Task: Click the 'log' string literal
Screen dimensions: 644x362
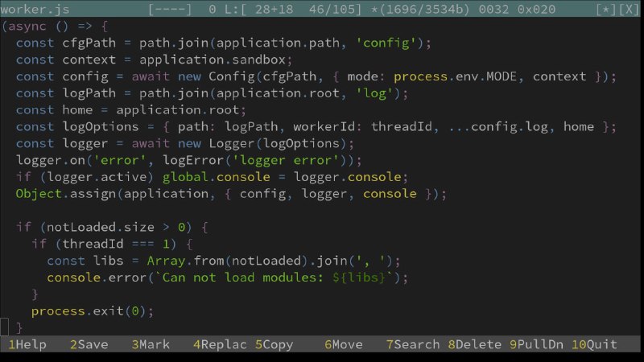Action: 374,93
